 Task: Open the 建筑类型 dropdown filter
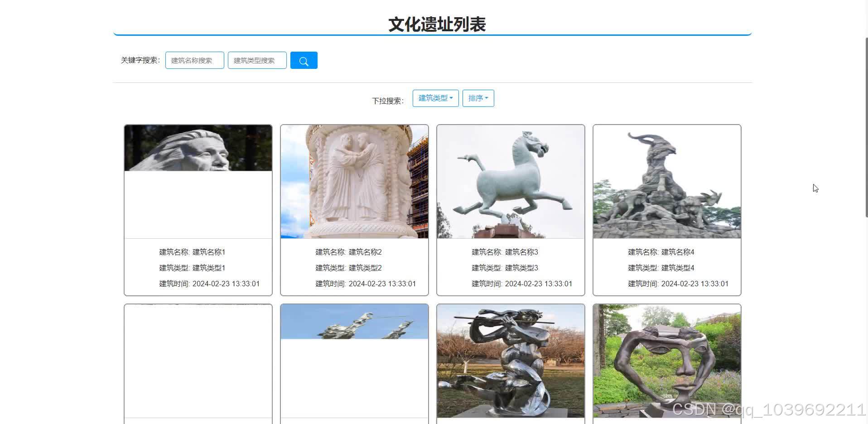pos(436,98)
